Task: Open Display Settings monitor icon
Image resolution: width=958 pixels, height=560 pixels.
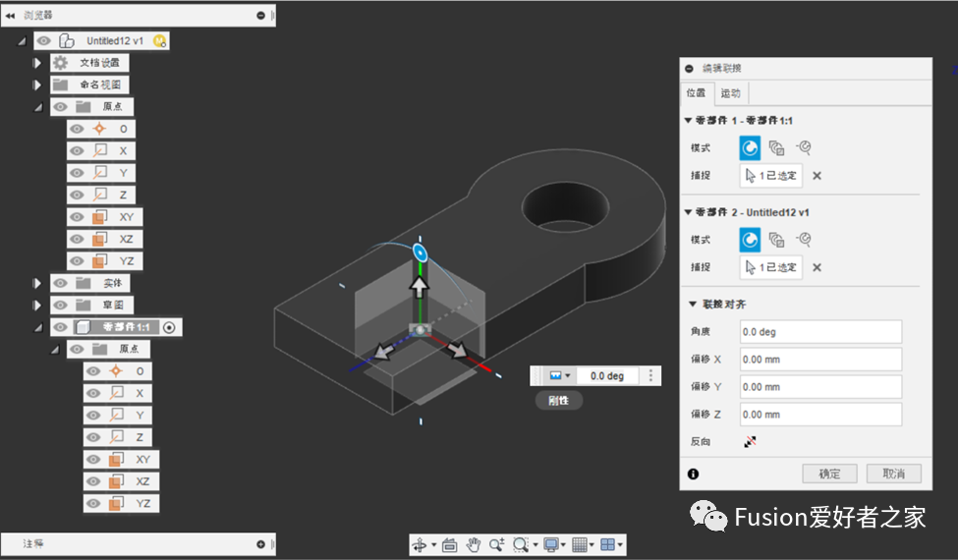Action: pyautogui.click(x=550, y=544)
